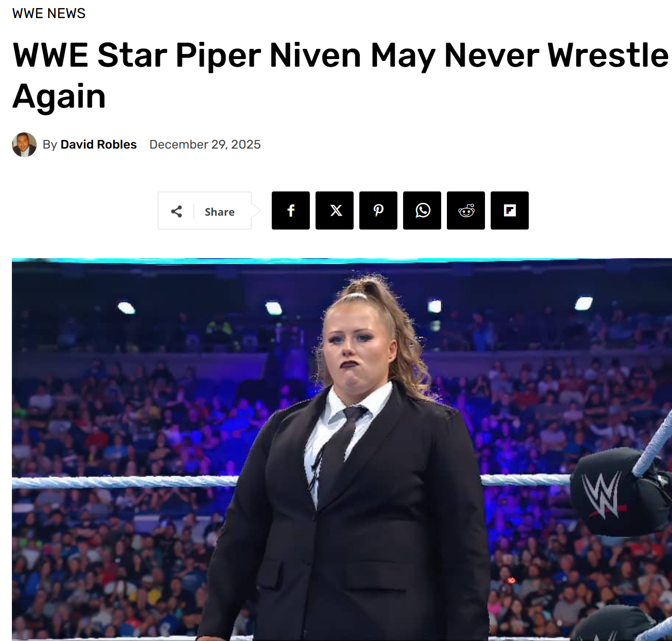Share the article on Flipboard
Image resolution: width=672 pixels, height=641 pixels.
pyautogui.click(x=510, y=210)
